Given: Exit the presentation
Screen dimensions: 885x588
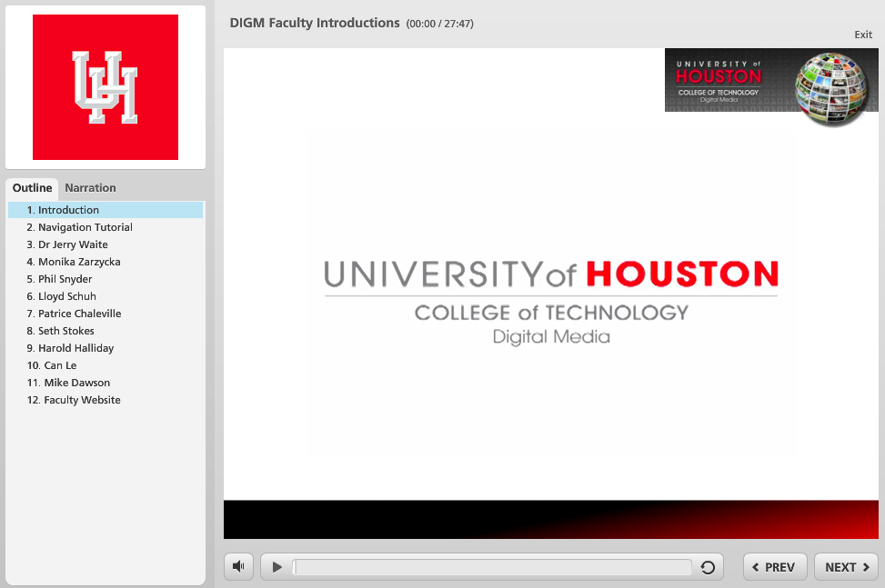Looking at the screenshot, I should [x=863, y=35].
